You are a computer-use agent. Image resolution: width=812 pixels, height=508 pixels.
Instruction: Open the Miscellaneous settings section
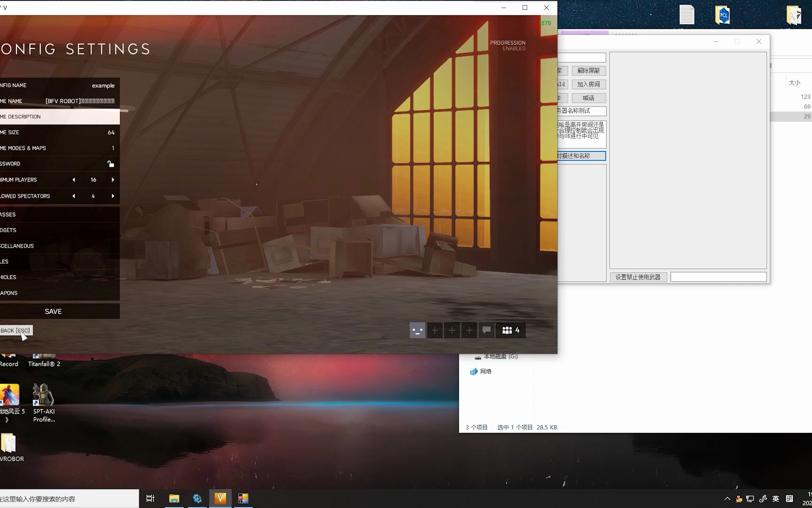(60, 246)
